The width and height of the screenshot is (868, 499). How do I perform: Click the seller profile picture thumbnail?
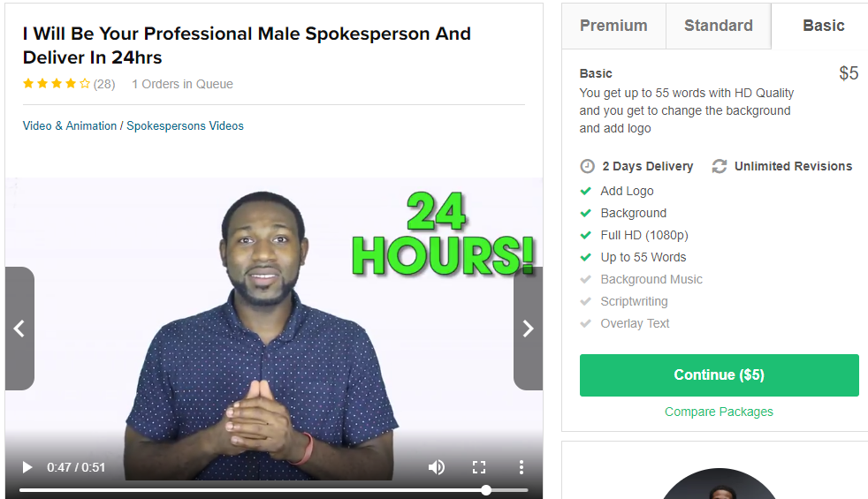coord(720,484)
